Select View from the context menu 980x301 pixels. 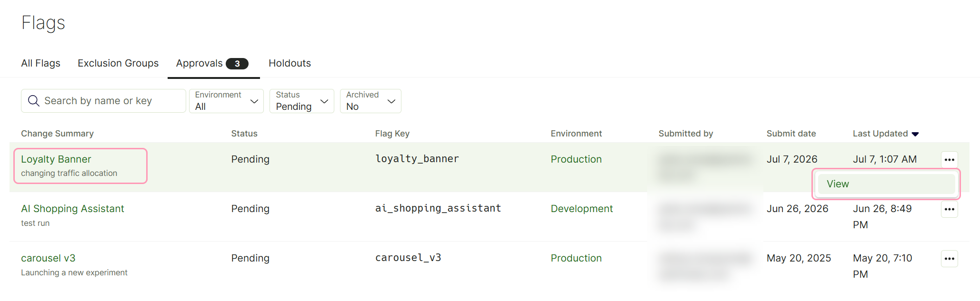point(886,184)
